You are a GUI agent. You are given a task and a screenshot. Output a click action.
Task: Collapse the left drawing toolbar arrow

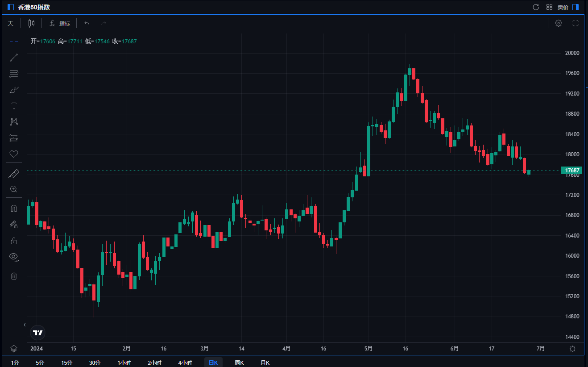(25, 325)
